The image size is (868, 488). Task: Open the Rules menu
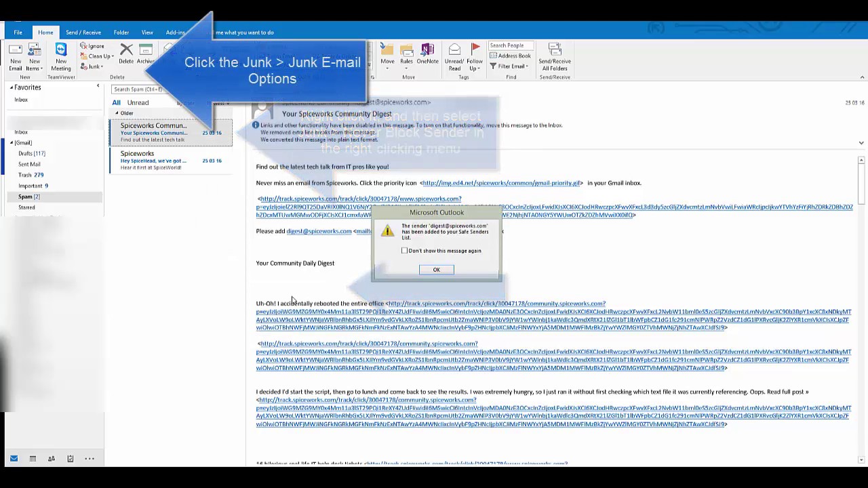(x=406, y=56)
